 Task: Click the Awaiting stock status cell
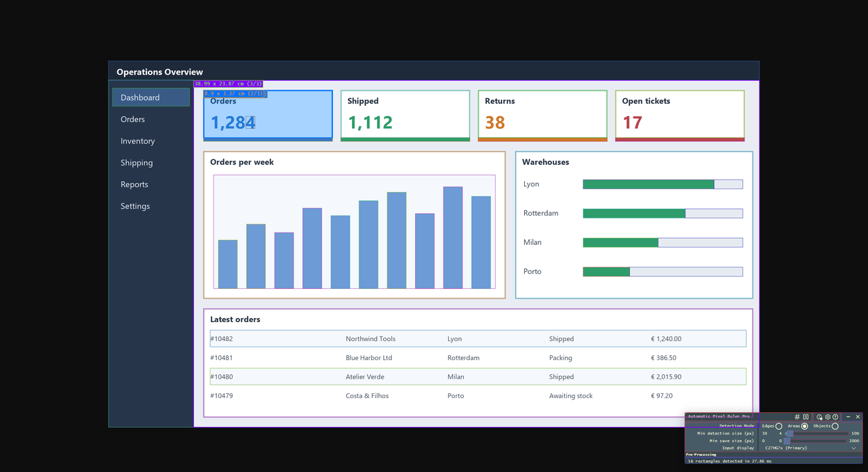tap(571, 396)
